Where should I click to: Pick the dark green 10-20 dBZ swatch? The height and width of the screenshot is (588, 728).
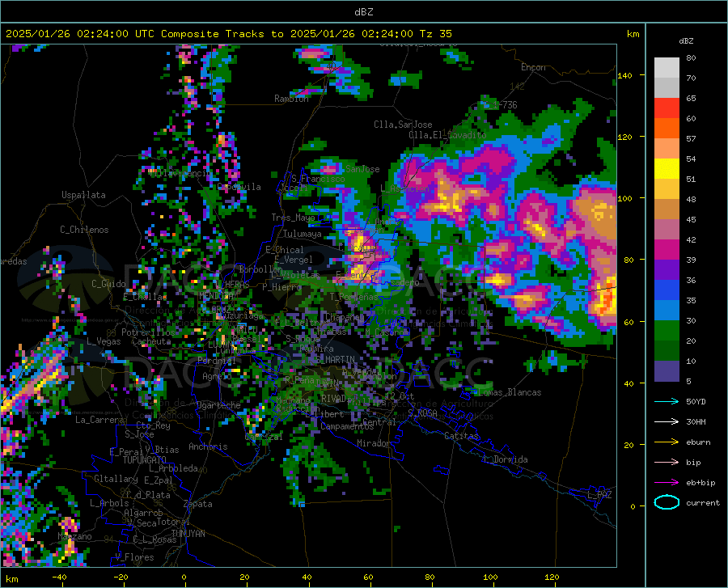tap(667, 351)
